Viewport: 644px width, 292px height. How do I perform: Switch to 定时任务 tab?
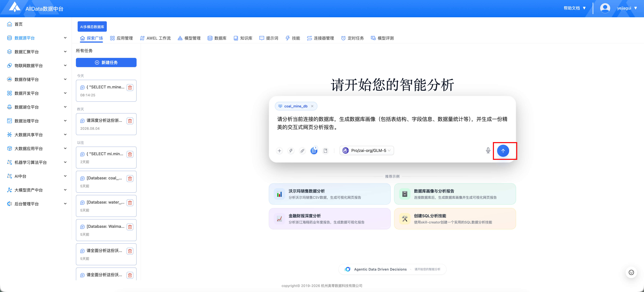pos(352,38)
